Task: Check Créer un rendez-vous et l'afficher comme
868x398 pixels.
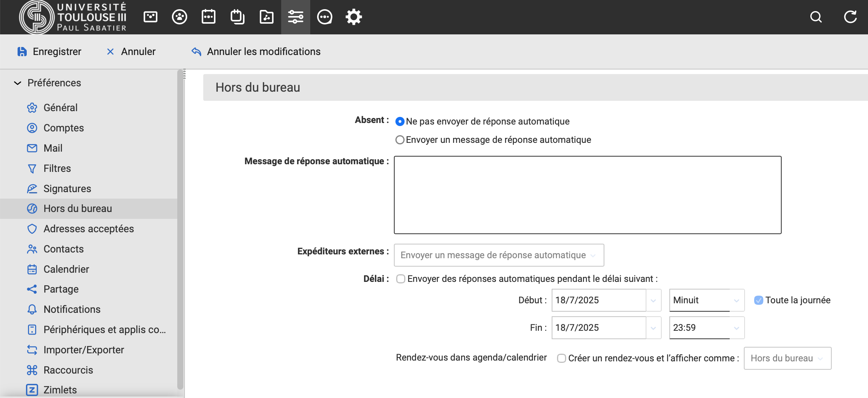Action: (x=562, y=358)
